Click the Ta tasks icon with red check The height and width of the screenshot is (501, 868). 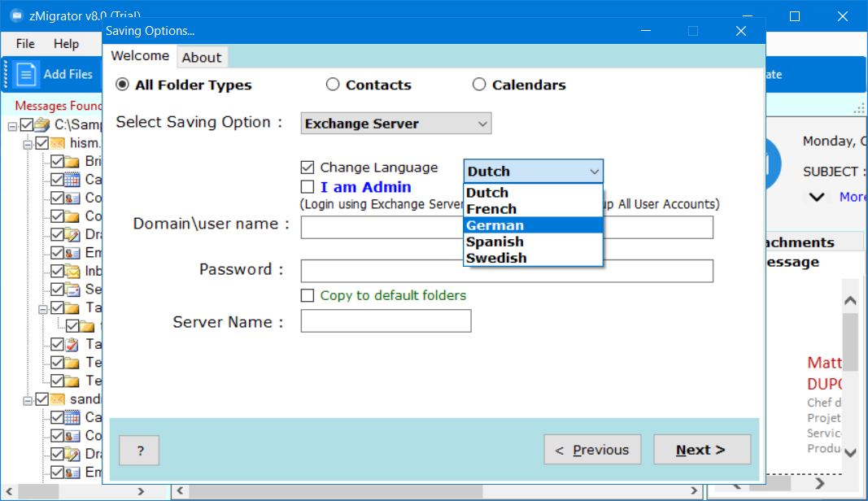pos(72,344)
